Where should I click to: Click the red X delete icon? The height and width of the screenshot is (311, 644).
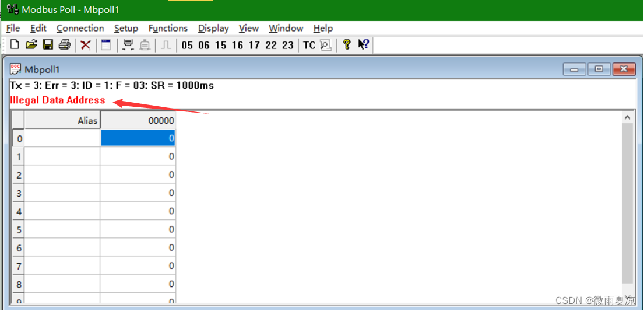[86, 45]
